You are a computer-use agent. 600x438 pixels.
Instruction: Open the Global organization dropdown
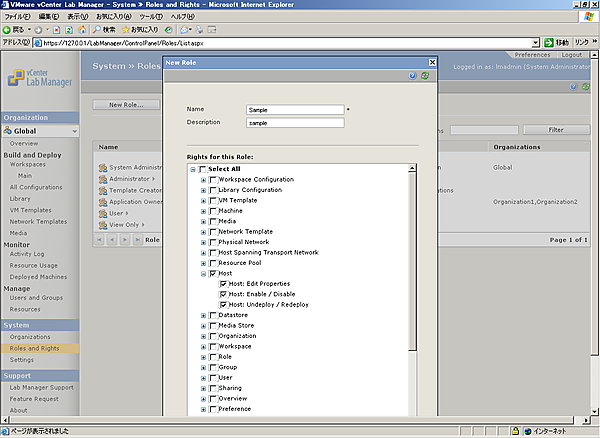(74, 131)
